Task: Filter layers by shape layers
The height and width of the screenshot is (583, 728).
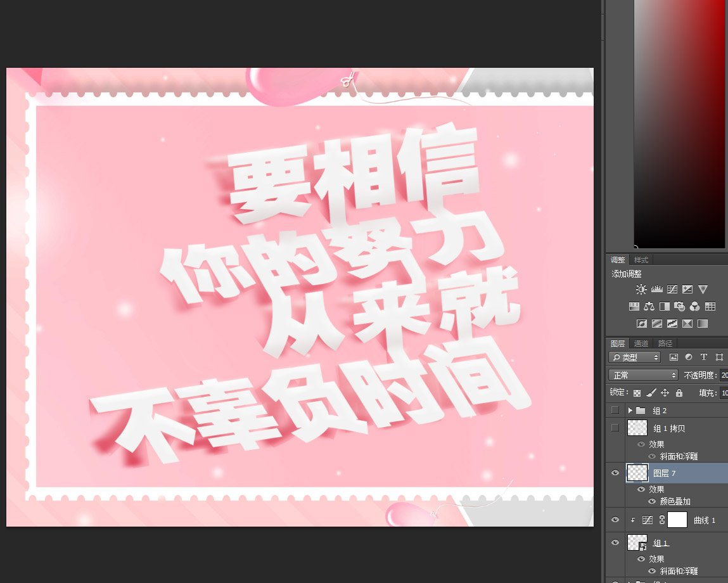Action: point(719,357)
